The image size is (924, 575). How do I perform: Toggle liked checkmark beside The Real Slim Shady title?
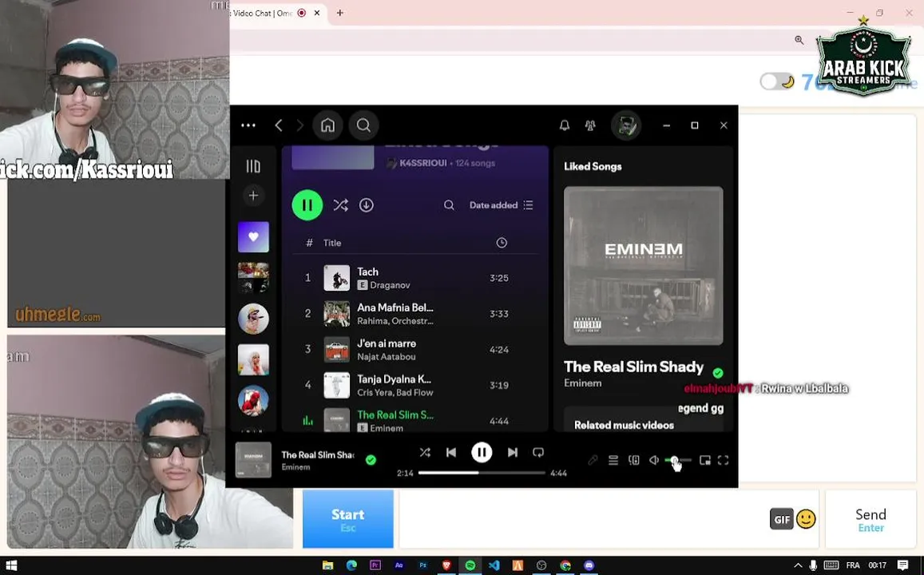pos(718,373)
